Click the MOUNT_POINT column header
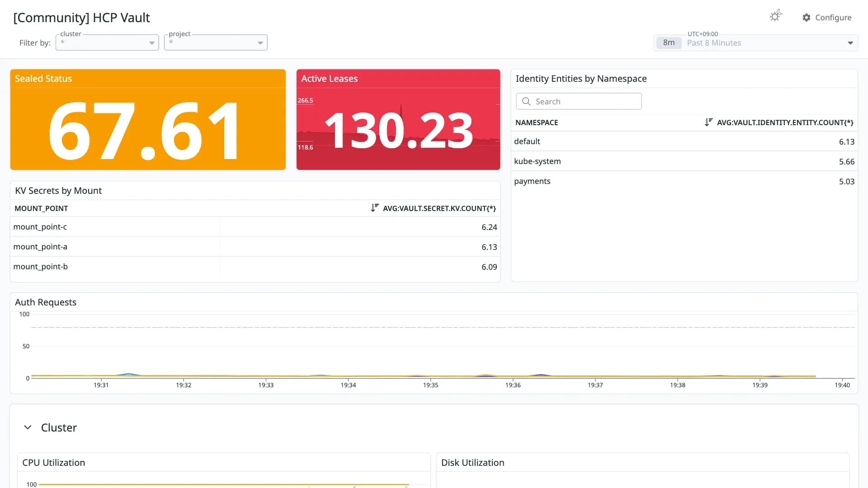The height and width of the screenshot is (488, 868). [41, 208]
